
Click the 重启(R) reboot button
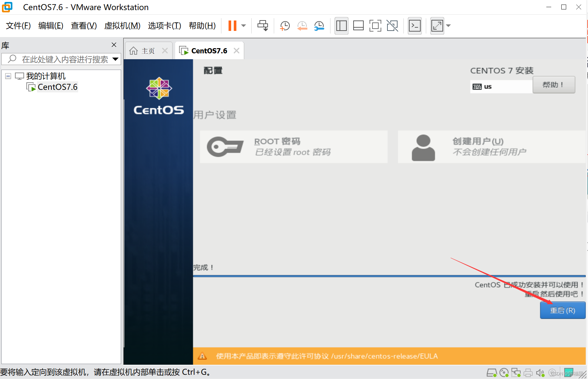pos(563,310)
